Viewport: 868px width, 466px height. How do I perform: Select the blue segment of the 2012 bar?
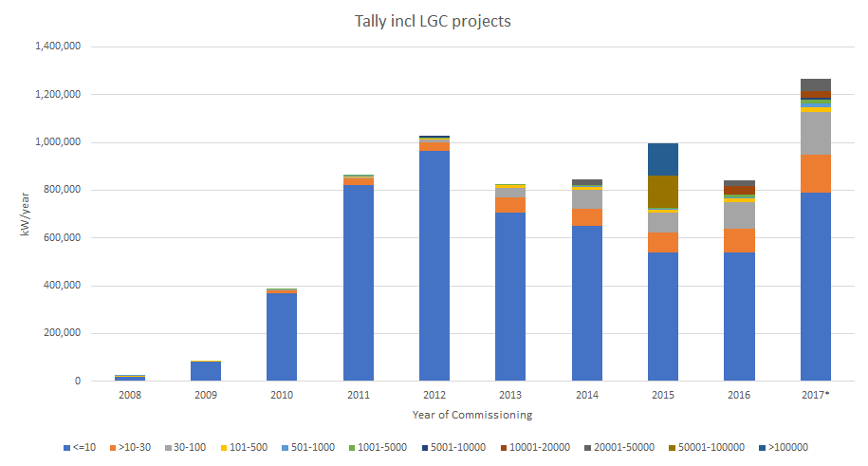pos(435,266)
